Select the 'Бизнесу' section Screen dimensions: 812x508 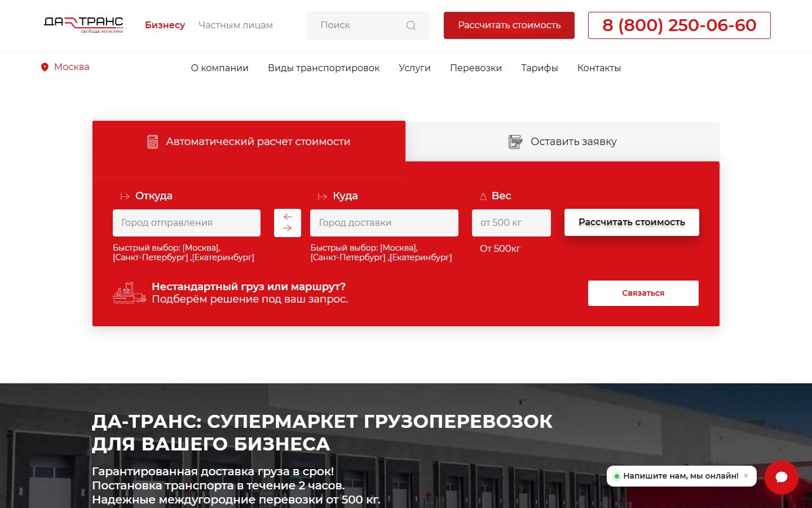[x=165, y=25]
